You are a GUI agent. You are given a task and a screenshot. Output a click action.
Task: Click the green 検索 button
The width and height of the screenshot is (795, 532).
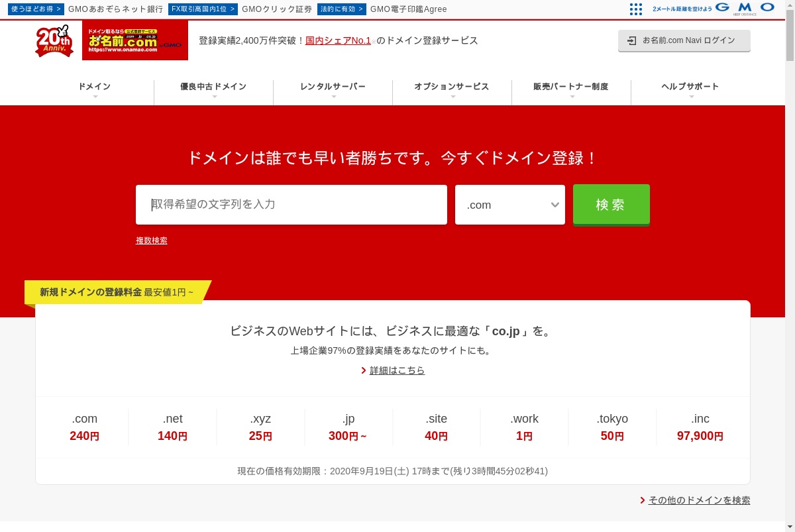[611, 205]
